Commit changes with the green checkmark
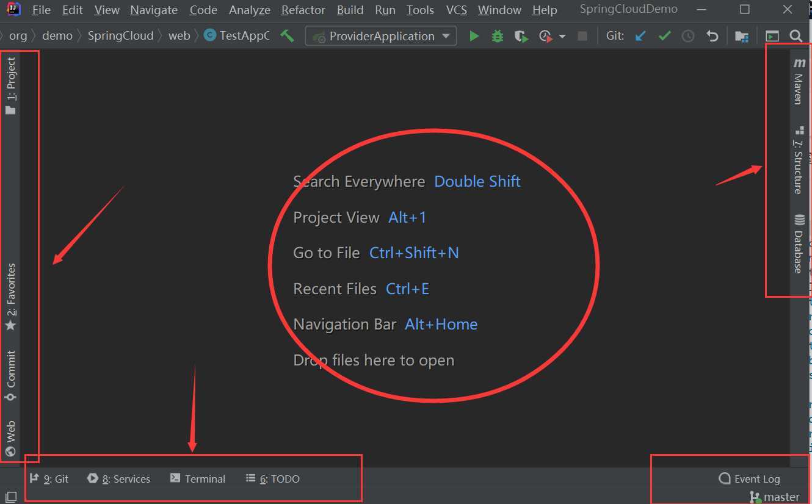The width and height of the screenshot is (812, 504). coord(664,36)
